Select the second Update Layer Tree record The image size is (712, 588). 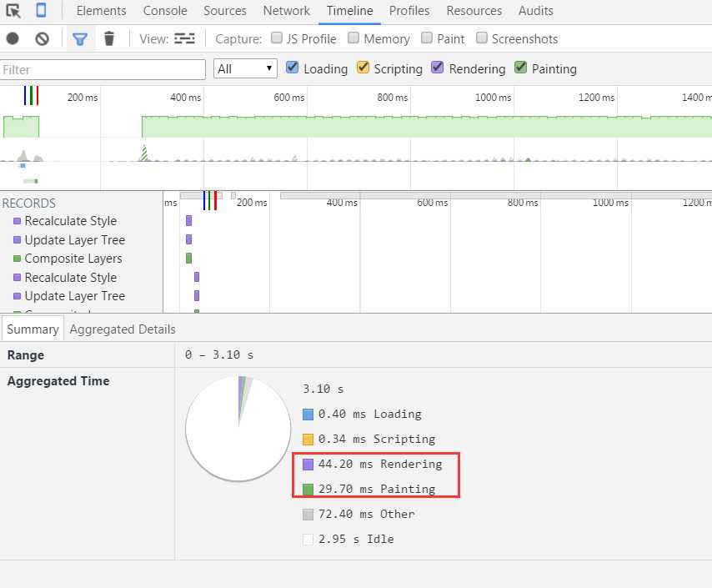click(x=74, y=296)
